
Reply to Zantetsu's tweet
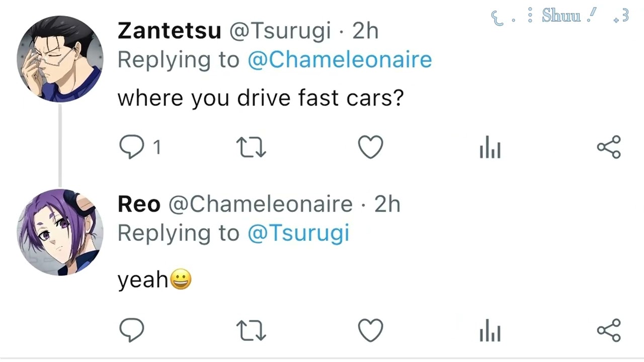click(132, 148)
